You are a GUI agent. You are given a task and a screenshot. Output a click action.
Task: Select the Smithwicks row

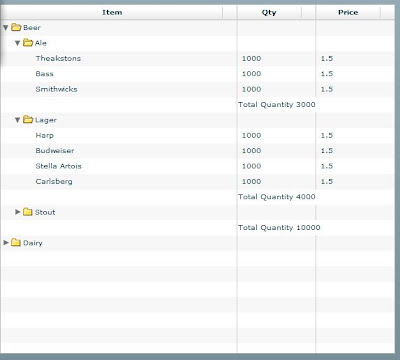pos(198,89)
